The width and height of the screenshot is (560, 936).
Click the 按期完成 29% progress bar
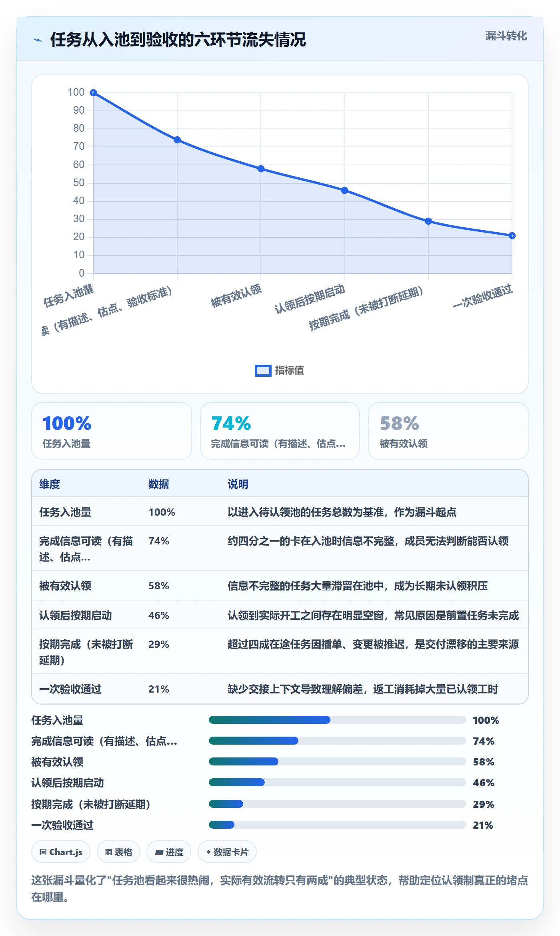pos(337,804)
